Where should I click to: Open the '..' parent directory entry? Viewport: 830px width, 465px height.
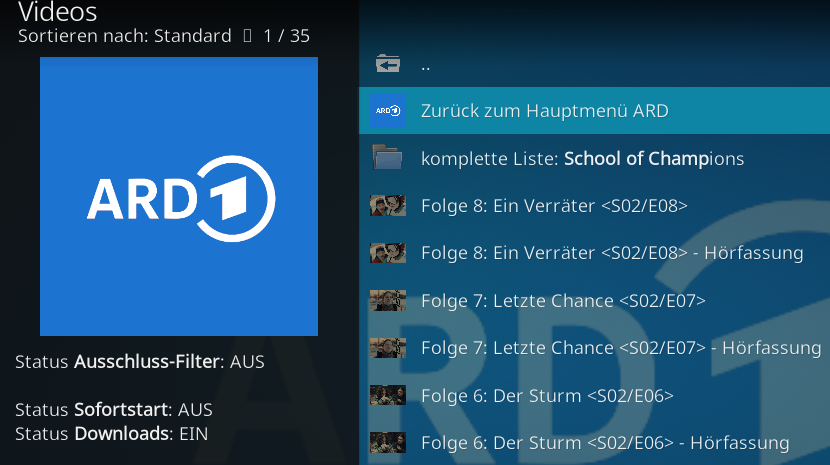point(594,64)
